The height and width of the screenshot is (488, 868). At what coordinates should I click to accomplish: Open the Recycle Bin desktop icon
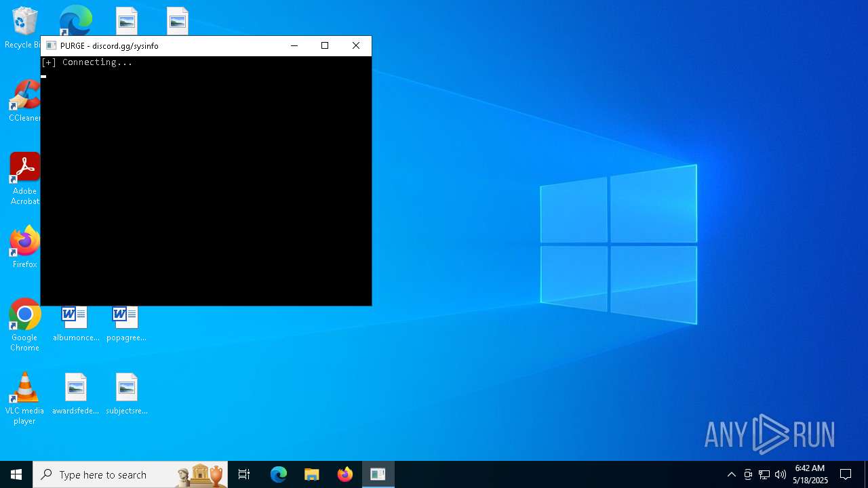pyautogui.click(x=23, y=27)
